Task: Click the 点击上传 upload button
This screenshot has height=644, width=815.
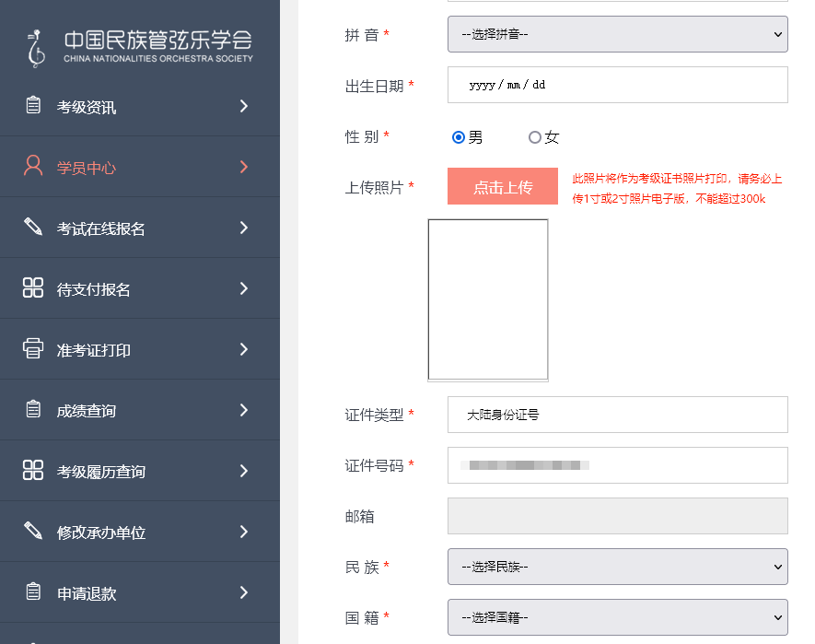Action: [502, 185]
